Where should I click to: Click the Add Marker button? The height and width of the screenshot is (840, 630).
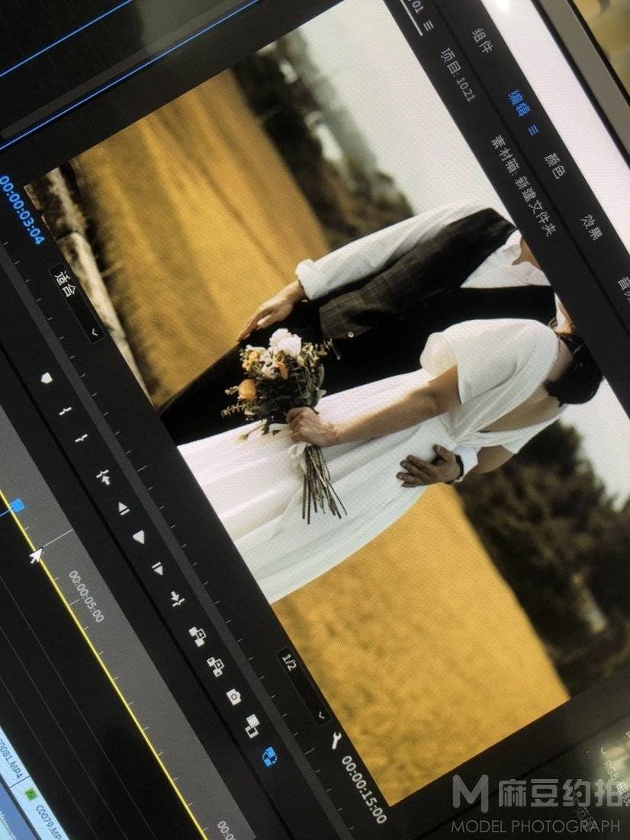tap(47, 378)
